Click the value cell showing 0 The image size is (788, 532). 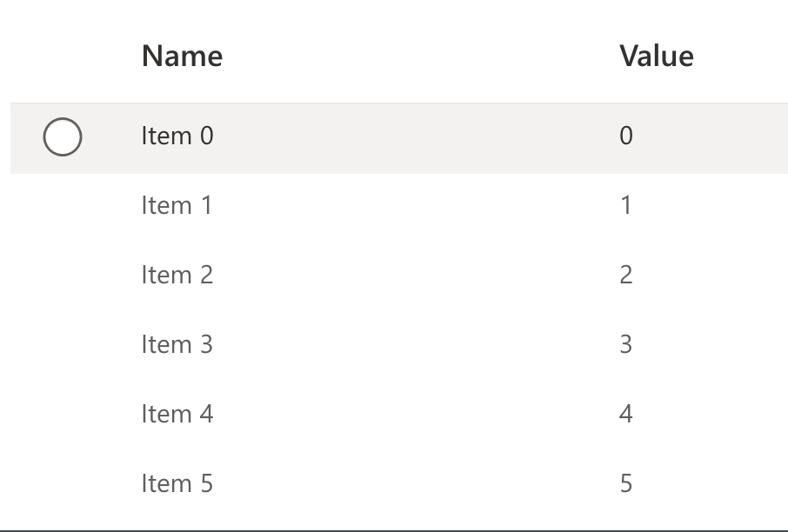click(x=627, y=136)
